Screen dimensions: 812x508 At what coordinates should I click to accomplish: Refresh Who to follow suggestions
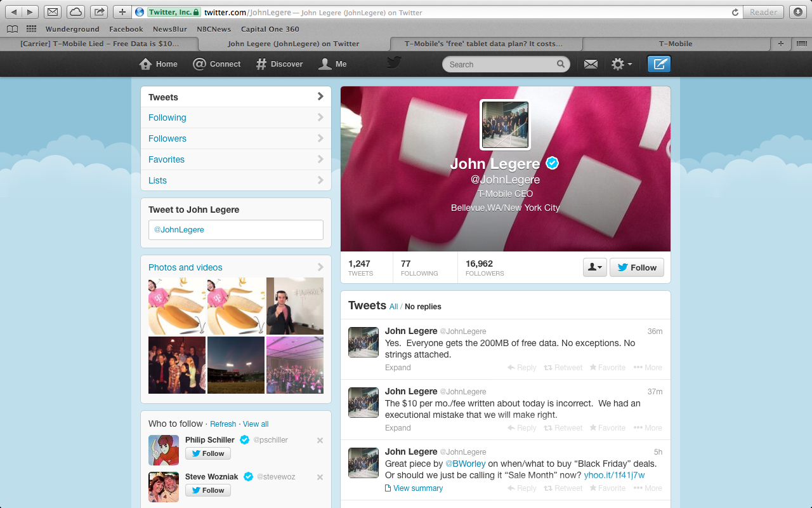tap(223, 424)
